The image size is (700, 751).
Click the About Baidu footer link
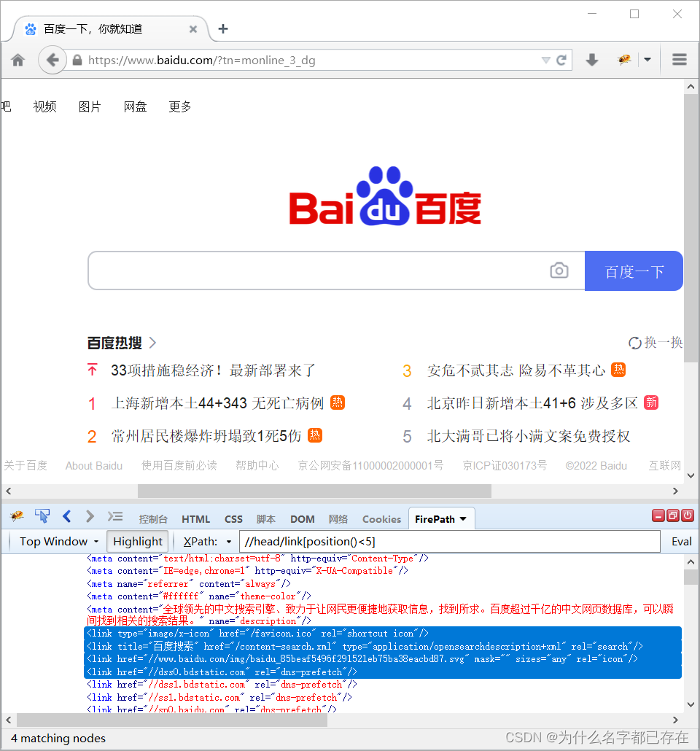click(x=94, y=465)
